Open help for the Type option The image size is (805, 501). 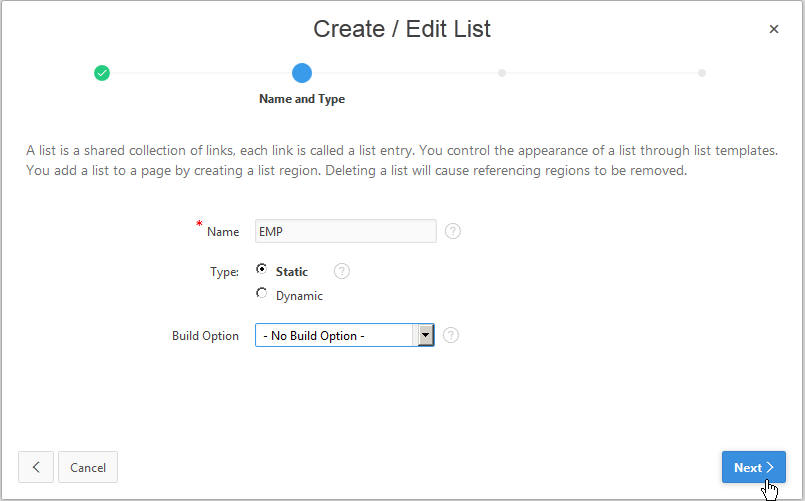[342, 271]
